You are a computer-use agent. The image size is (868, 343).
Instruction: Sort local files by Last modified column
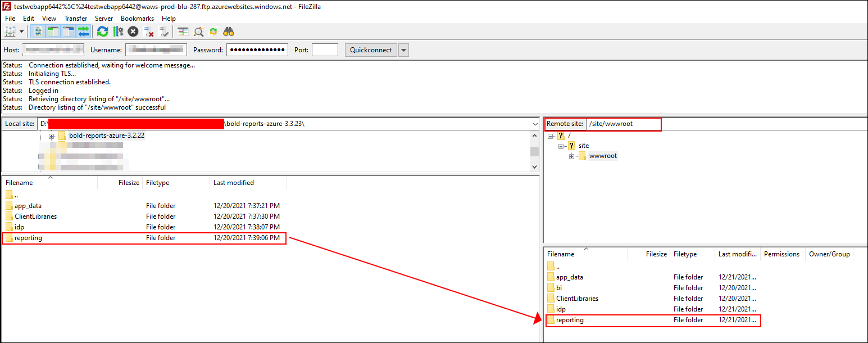pos(248,183)
